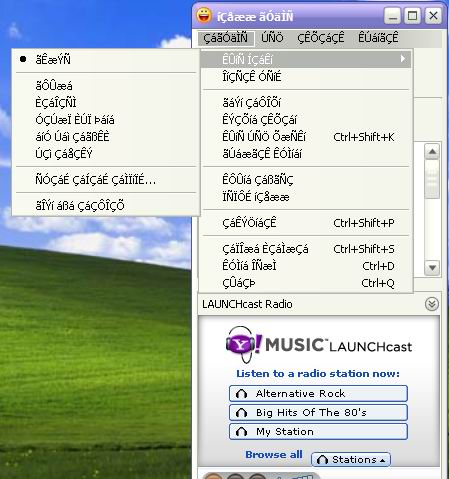449x479 pixels.
Task: Choose the menu entry with shortcut Ctrl+Q
Action: (x=306, y=283)
